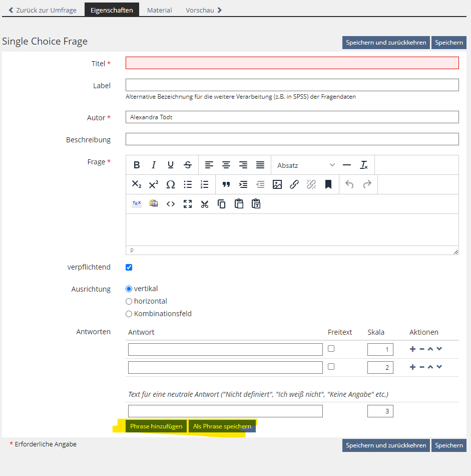Click Skala field with value 2
The height and width of the screenshot is (476, 471).
pyautogui.click(x=380, y=368)
